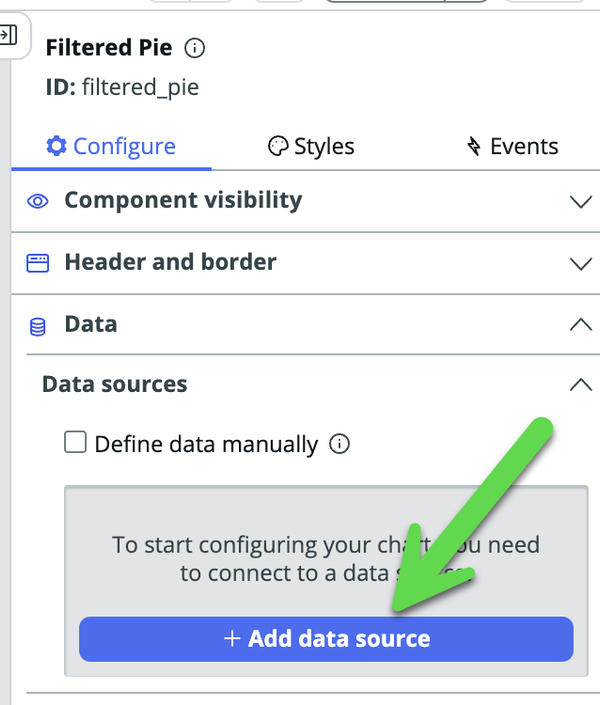Click the Add data source button
Screen dimensions: 600x705
point(326,639)
